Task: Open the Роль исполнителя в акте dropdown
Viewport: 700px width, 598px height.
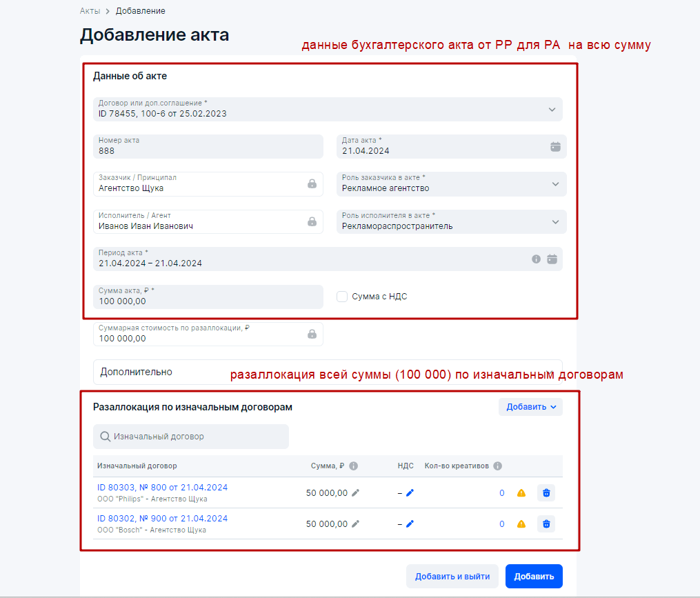Action: (x=555, y=221)
